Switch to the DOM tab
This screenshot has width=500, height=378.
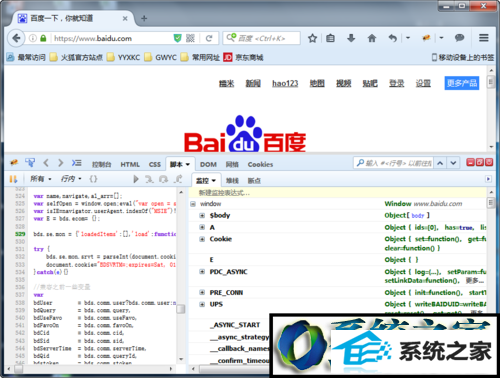[208, 165]
